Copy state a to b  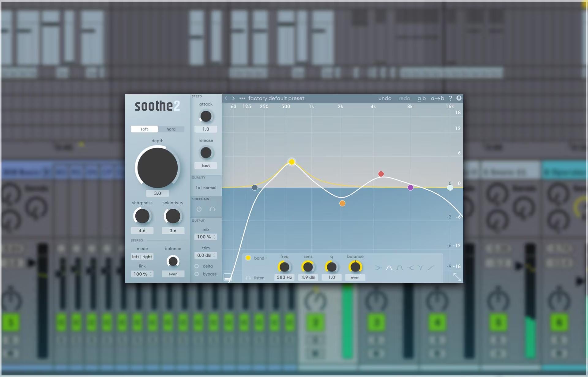tap(437, 98)
